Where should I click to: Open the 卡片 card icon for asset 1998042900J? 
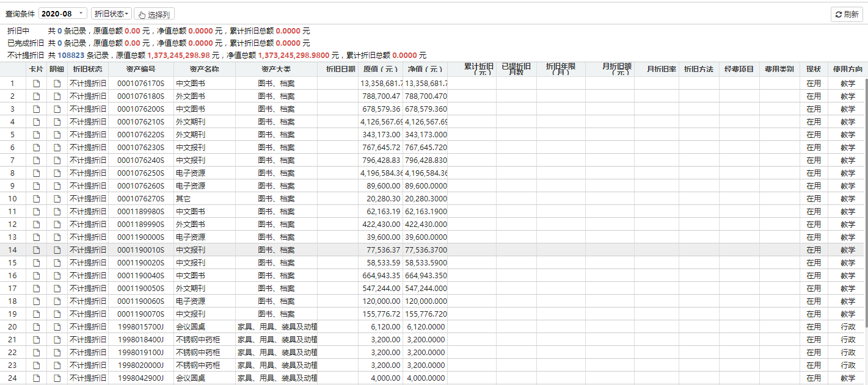coord(37,378)
